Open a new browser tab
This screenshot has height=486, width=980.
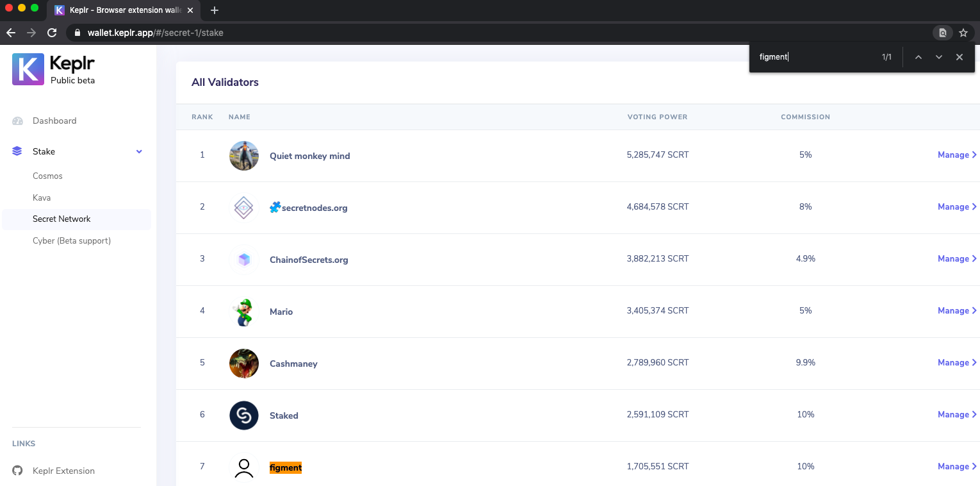pos(215,10)
